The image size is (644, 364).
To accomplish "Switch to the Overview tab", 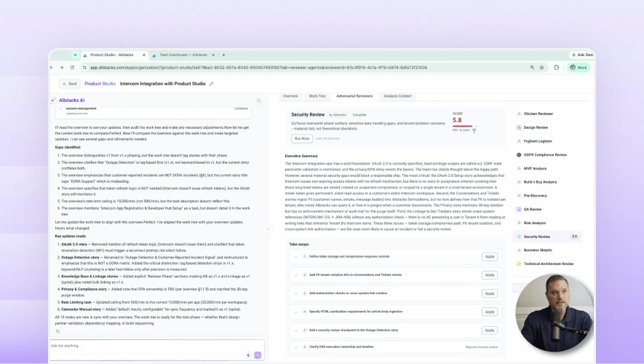I will tap(290, 96).
